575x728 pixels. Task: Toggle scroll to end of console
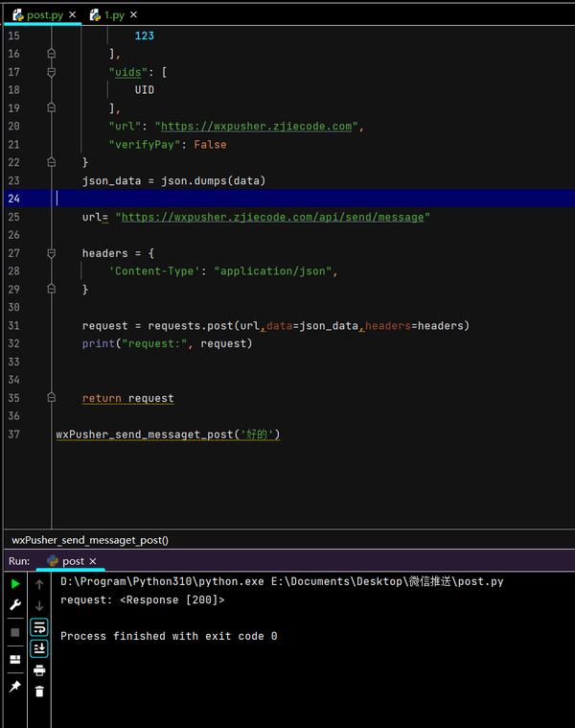[39, 648]
